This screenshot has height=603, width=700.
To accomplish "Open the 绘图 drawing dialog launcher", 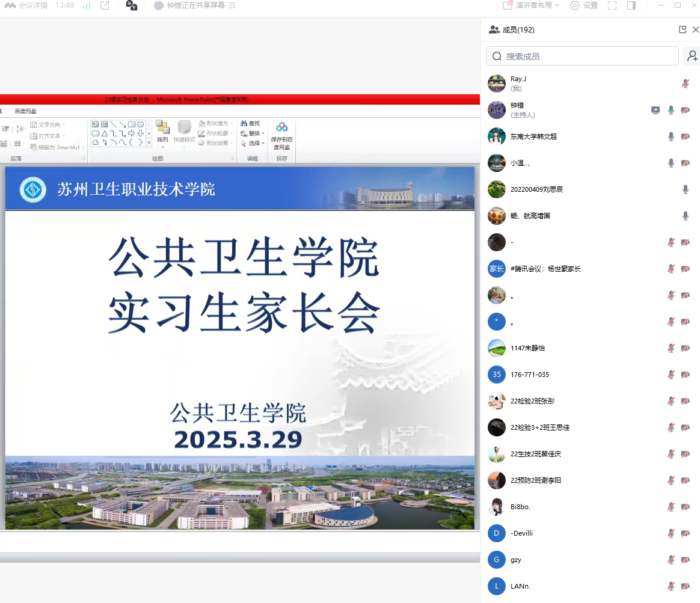I will pyautogui.click(x=232, y=158).
